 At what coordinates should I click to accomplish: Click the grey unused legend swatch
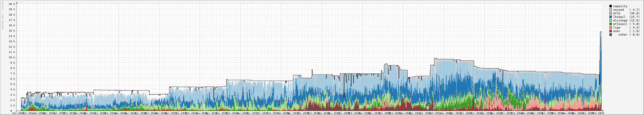click(x=610, y=10)
